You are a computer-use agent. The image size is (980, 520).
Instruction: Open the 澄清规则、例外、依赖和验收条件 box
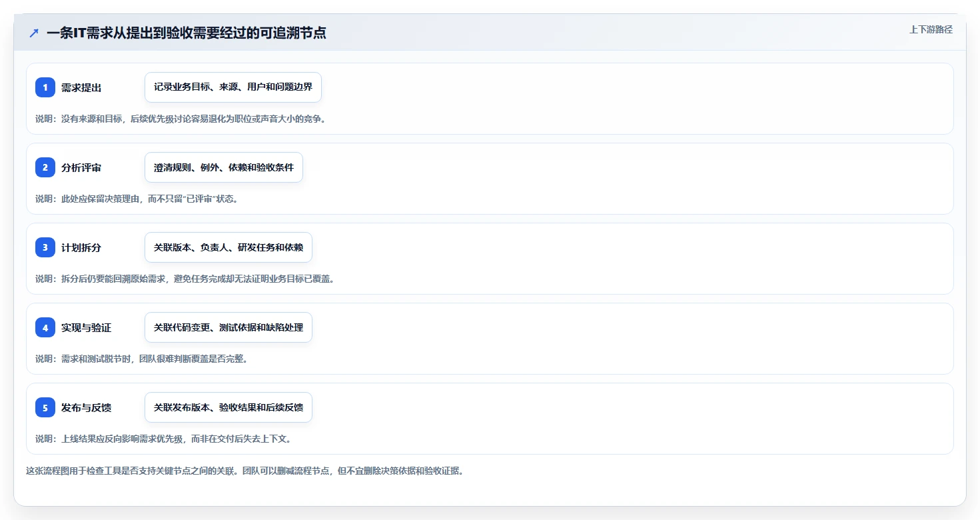click(224, 167)
